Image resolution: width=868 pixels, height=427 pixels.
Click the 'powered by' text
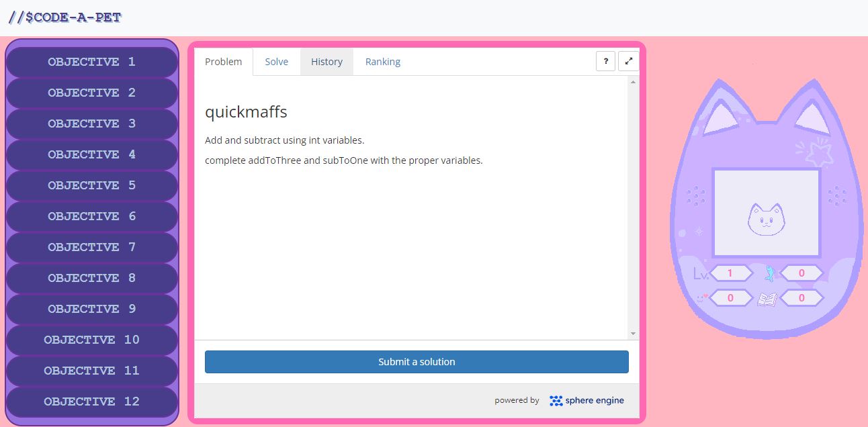click(x=517, y=400)
